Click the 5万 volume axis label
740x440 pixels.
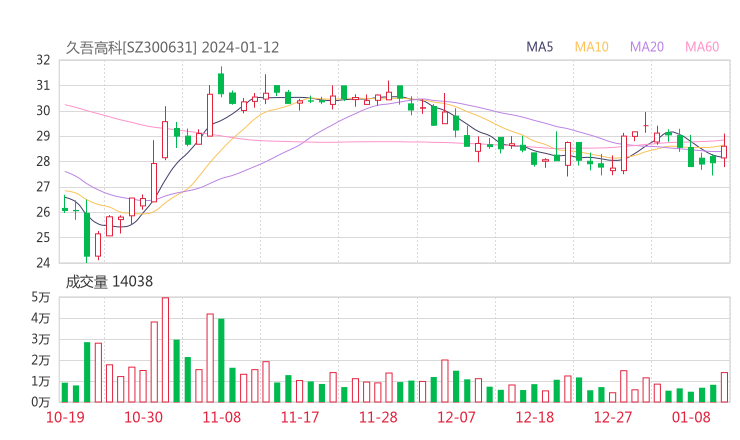click(41, 297)
